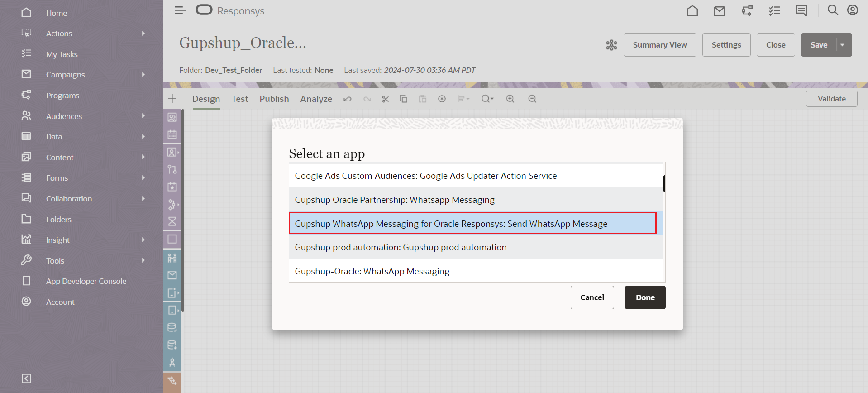Screen dimensions: 868x393
Task: Open Home in the sidebar
Action: coord(57,13)
